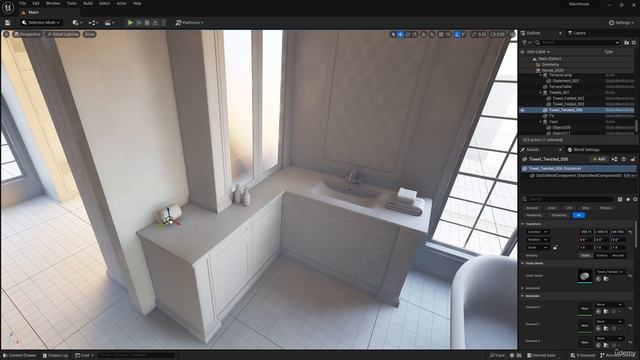This screenshot has height=360, width=640.
Task: Select the rotate tool in viewport toolbar
Action: point(408,35)
